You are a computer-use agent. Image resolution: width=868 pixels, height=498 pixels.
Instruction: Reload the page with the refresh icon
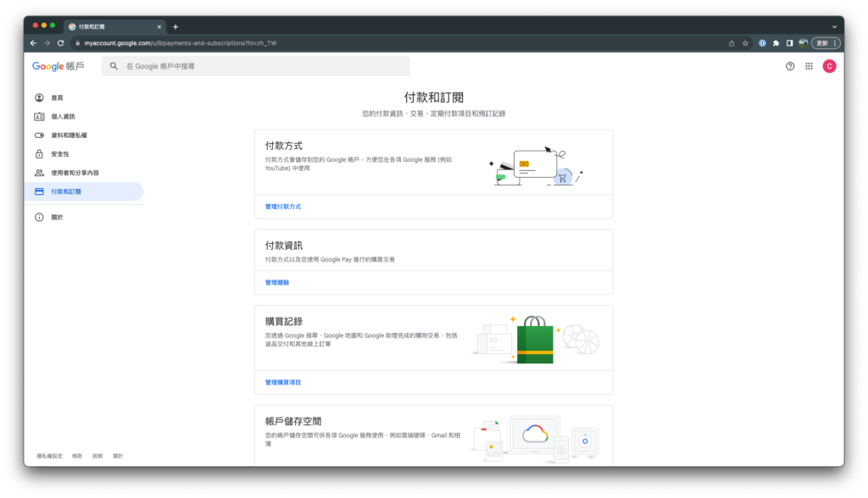[61, 43]
